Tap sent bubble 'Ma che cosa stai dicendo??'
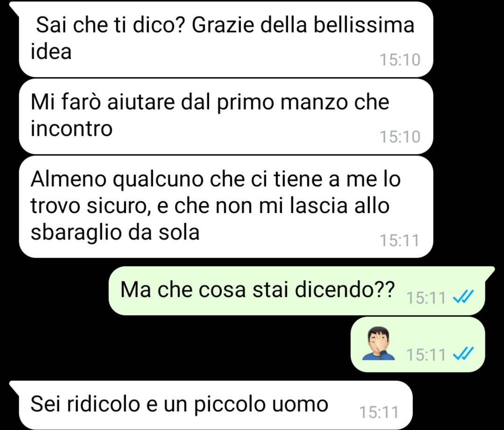The height and width of the screenshot is (430, 504). (x=297, y=290)
